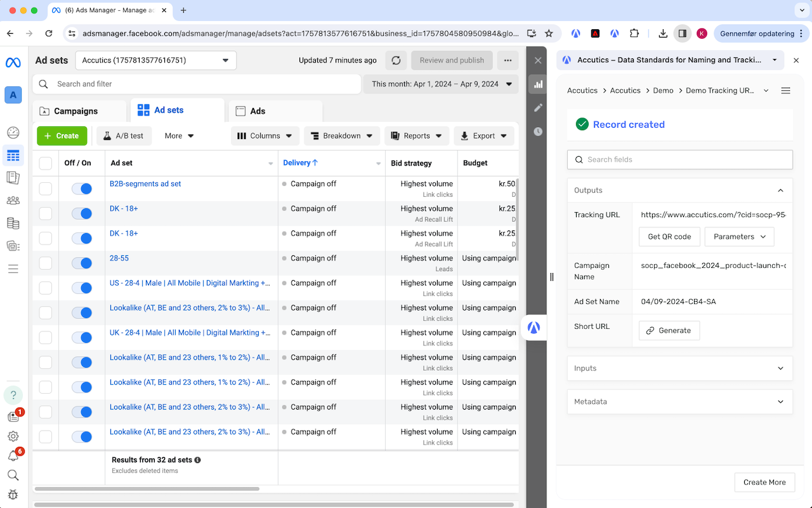The image size is (812, 508).
Task: Open Notifications bell with badge 6
Action: 13,456
